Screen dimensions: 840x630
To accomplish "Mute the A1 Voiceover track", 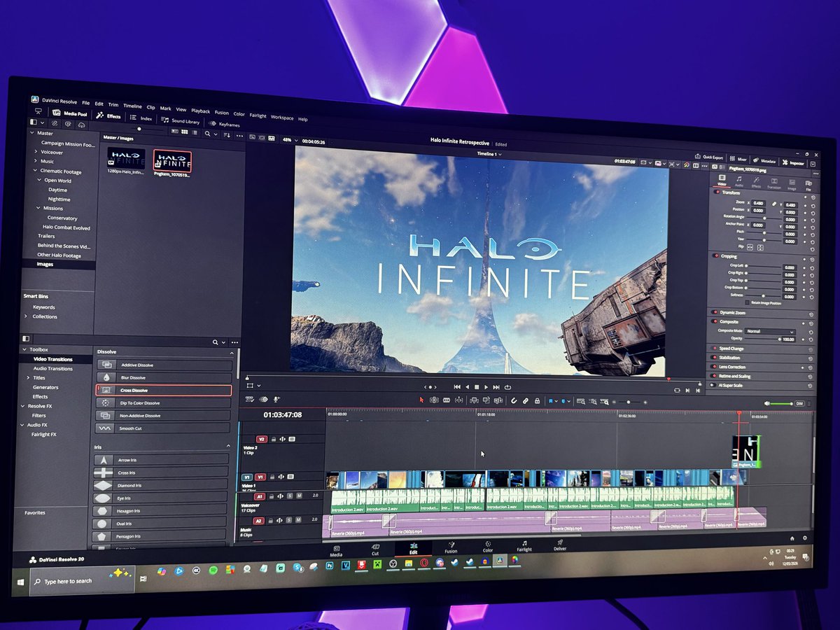I will tap(299, 495).
